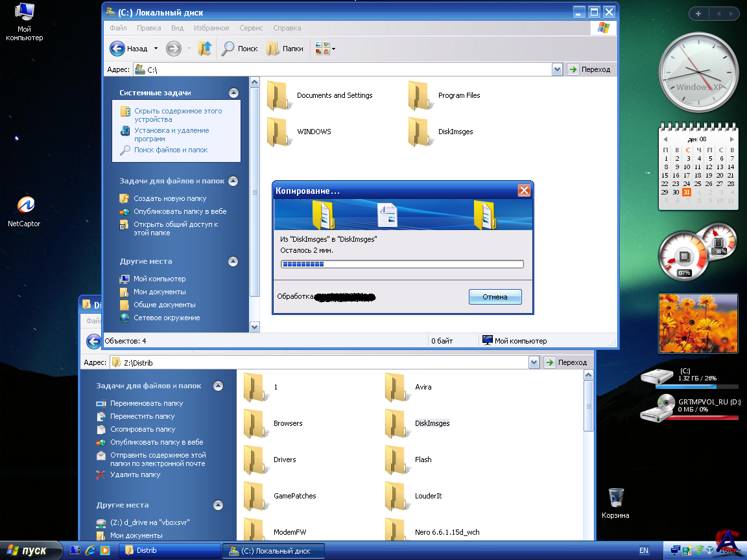Viewport: 747px width, 560px height.
Task: Toggle the Folders (Папки) pane button
Action: tap(285, 49)
